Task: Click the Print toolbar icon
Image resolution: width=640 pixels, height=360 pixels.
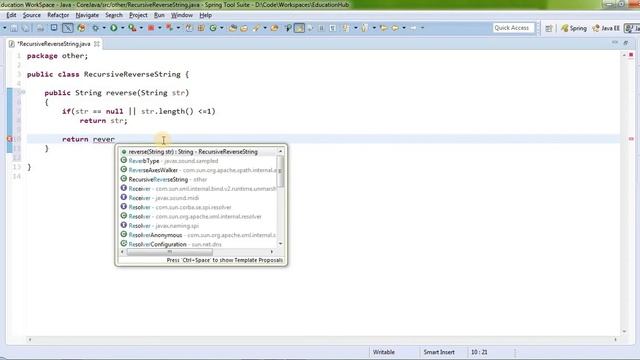Action: pyautogui.click(x=40, y=28)
